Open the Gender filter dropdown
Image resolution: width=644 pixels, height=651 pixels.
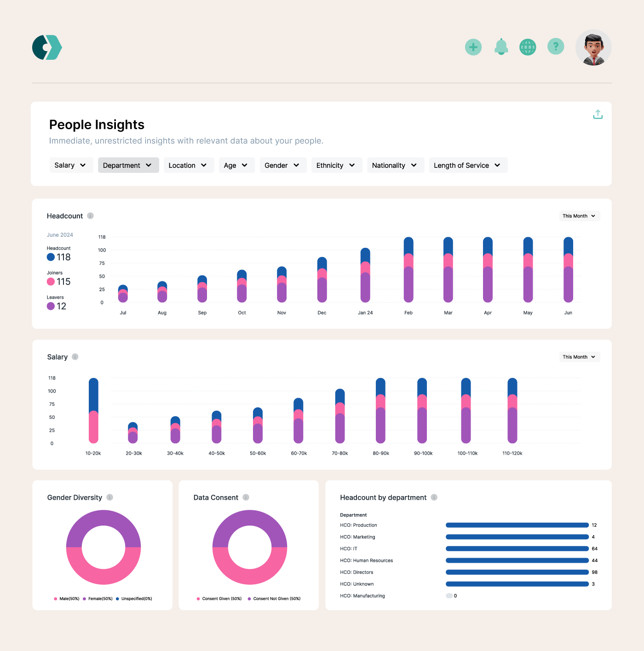(283, 165)
